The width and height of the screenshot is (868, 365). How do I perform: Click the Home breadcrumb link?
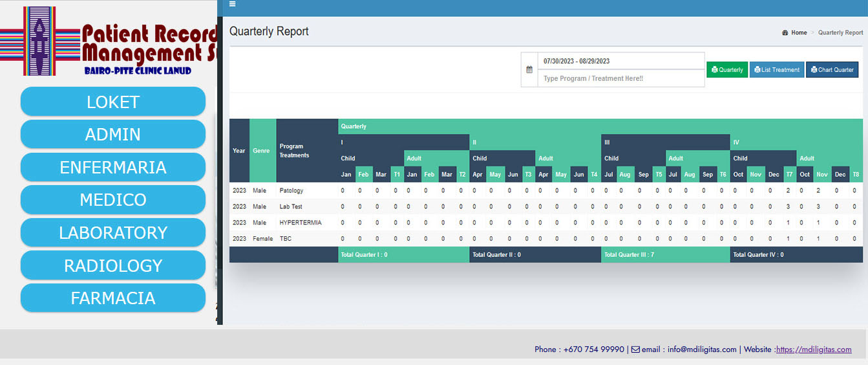click(x=799, y=33)
